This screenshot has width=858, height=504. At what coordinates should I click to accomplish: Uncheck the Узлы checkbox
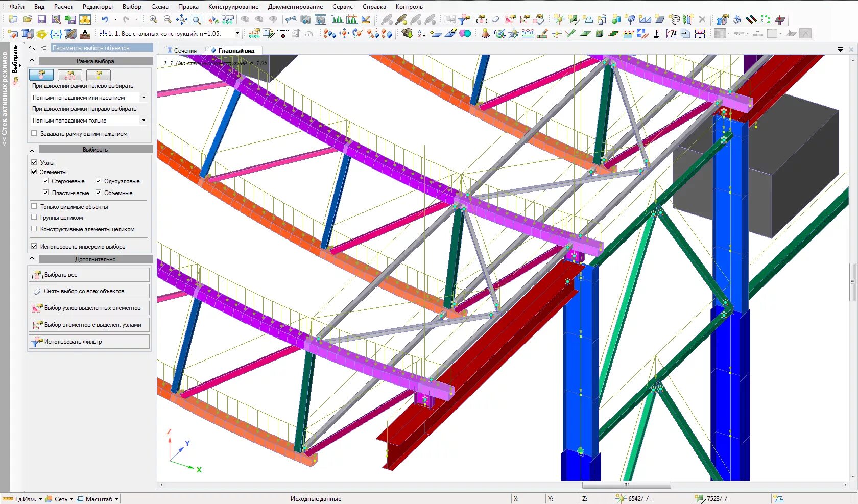[34, 162]
